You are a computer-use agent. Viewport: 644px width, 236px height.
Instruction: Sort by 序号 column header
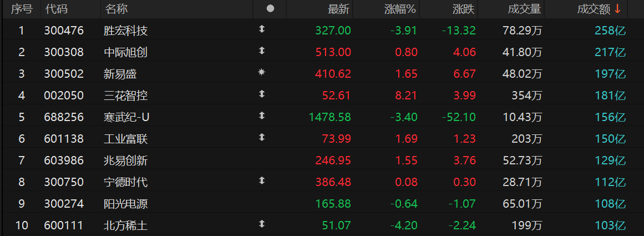(x=22, y=9)
